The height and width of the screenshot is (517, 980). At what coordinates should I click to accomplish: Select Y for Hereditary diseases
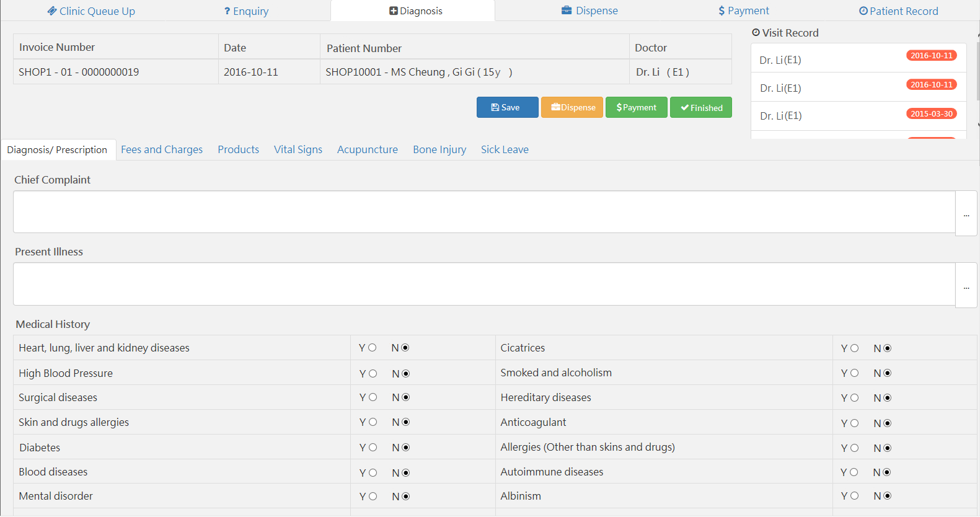click(854, 398)
